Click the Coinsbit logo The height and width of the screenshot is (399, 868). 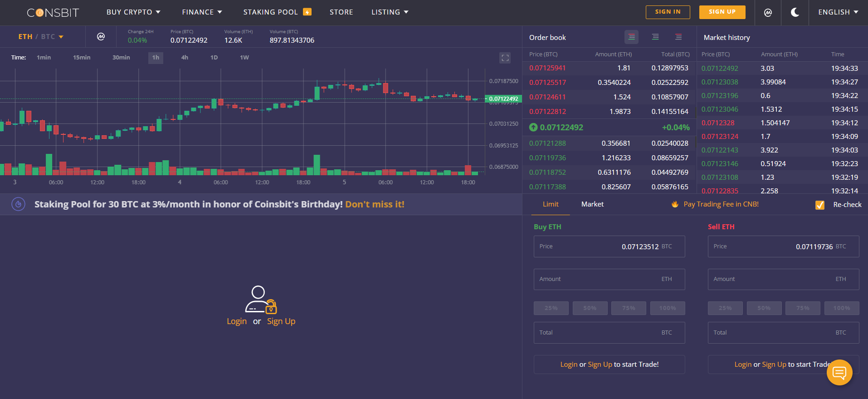[x=53, y=13]
